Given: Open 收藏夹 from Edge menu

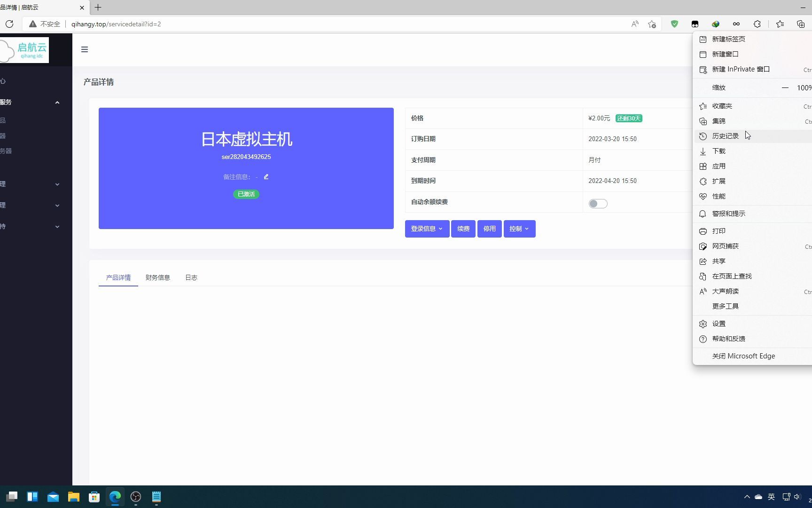Looking at the screenshot, I should coord(753,106).
